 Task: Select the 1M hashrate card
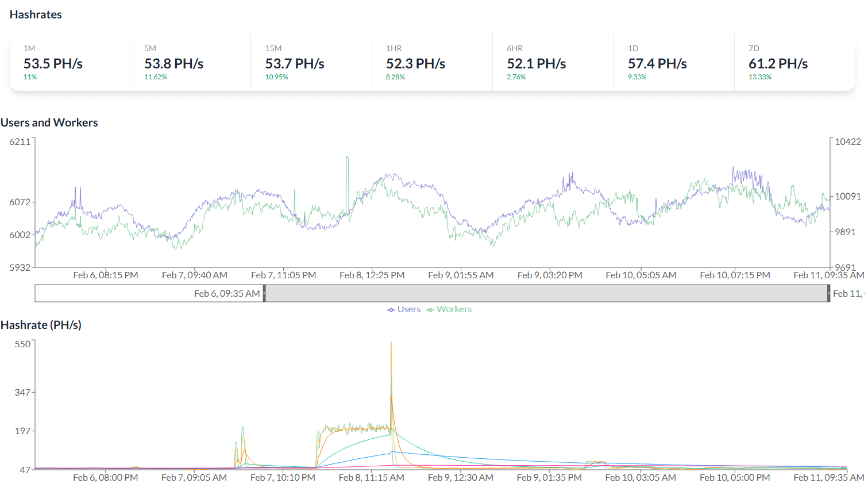tap(70, 62)
